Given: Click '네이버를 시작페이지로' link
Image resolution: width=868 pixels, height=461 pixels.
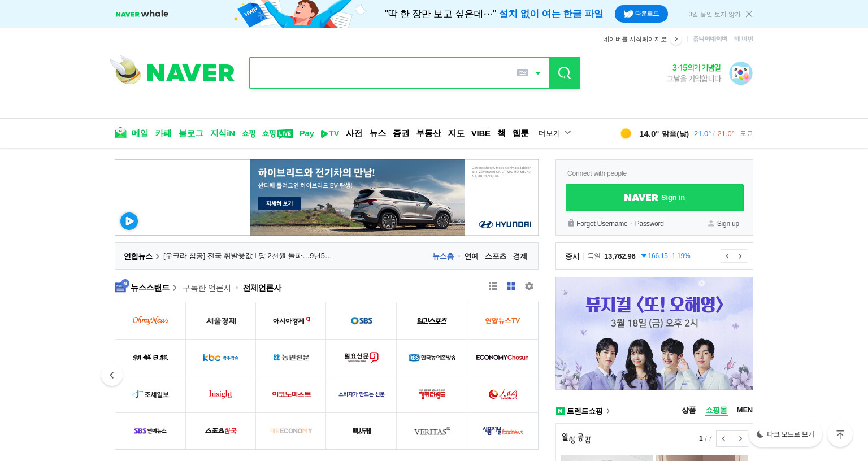Looking at the screenshot, I should click(635, 39).
